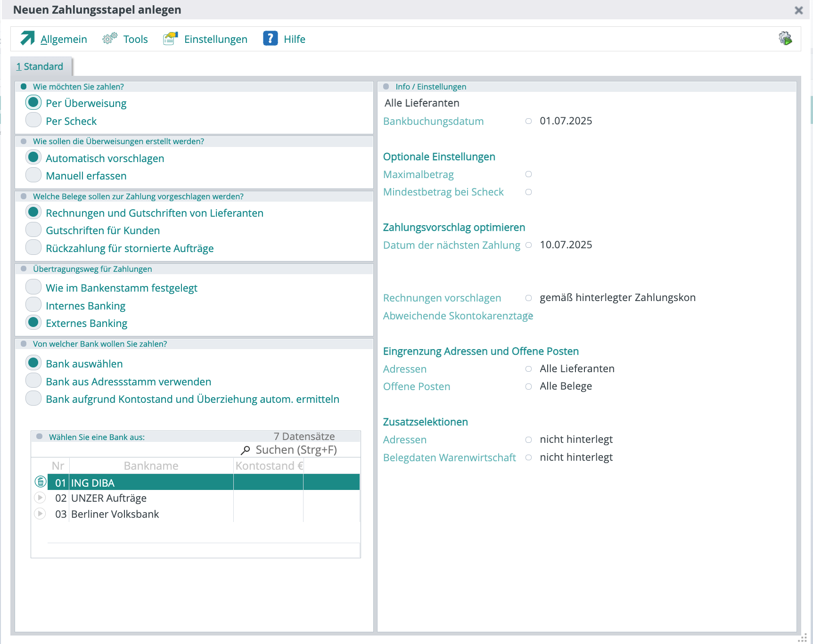Click the Einstellungen folder icon
This screenshot has width=813, height=644.
coord(171,39)
